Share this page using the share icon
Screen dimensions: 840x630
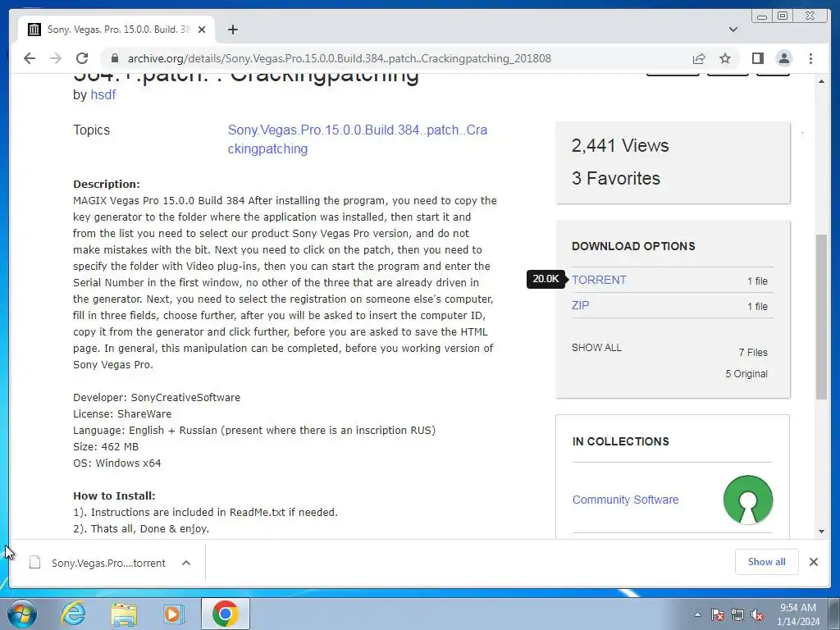tap(699, 58)
